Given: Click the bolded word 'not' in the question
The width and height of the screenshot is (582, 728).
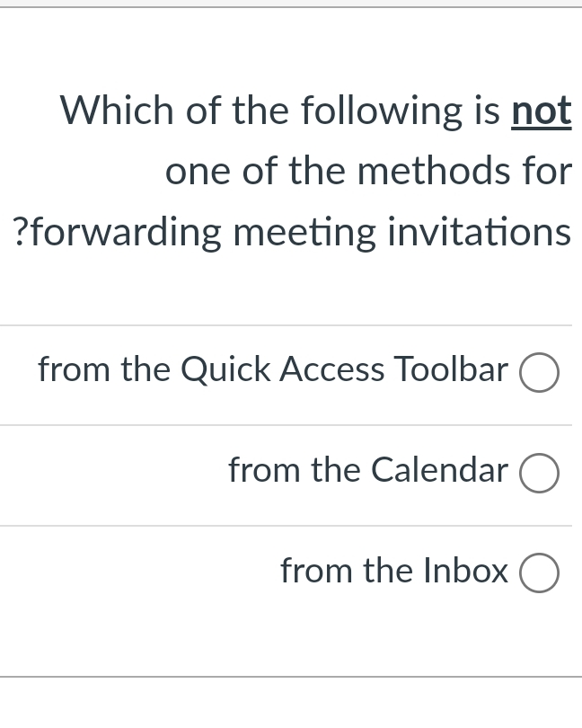Looking at the screenshot, I should [x=541, y=111].
